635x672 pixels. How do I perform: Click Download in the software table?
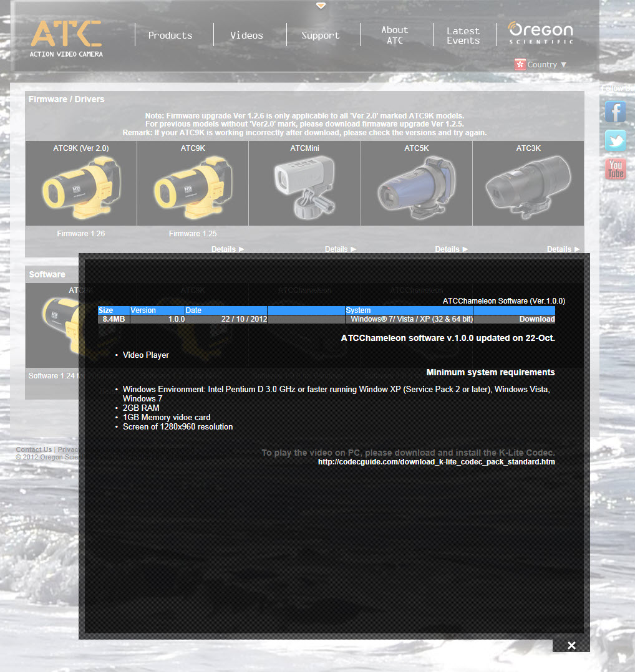click(537, 319)
